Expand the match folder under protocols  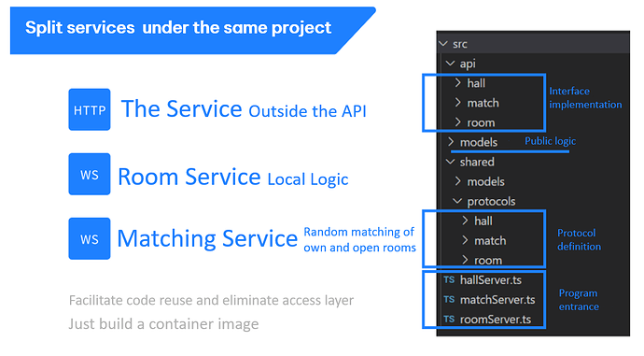pos(465,240)
